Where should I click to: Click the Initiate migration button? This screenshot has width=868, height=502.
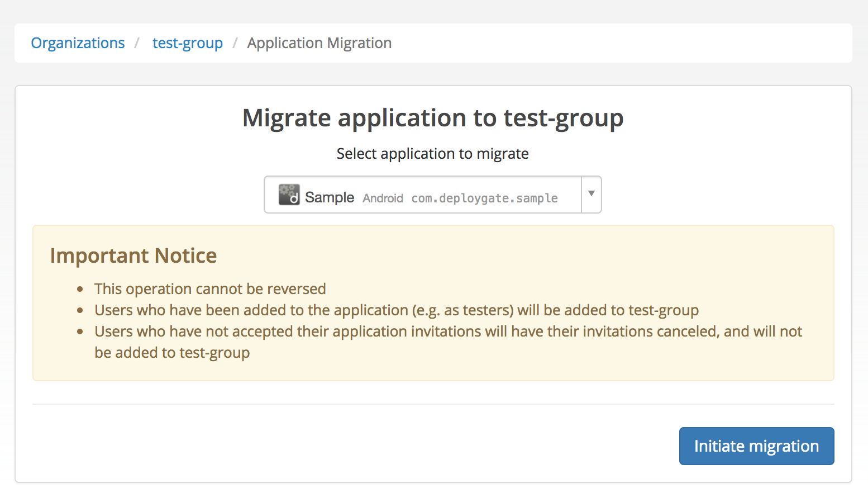tap(756, 446)
